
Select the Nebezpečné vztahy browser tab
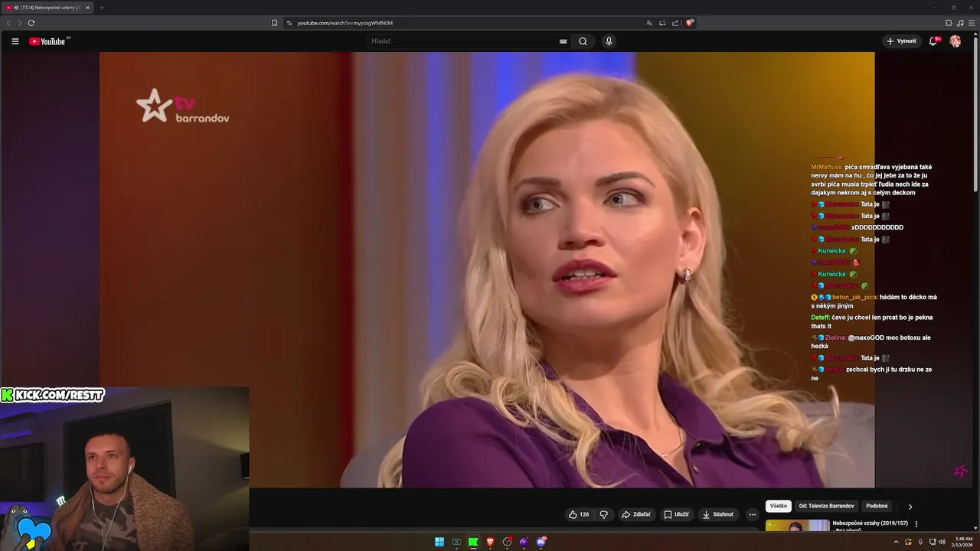[x=47, y=8]
